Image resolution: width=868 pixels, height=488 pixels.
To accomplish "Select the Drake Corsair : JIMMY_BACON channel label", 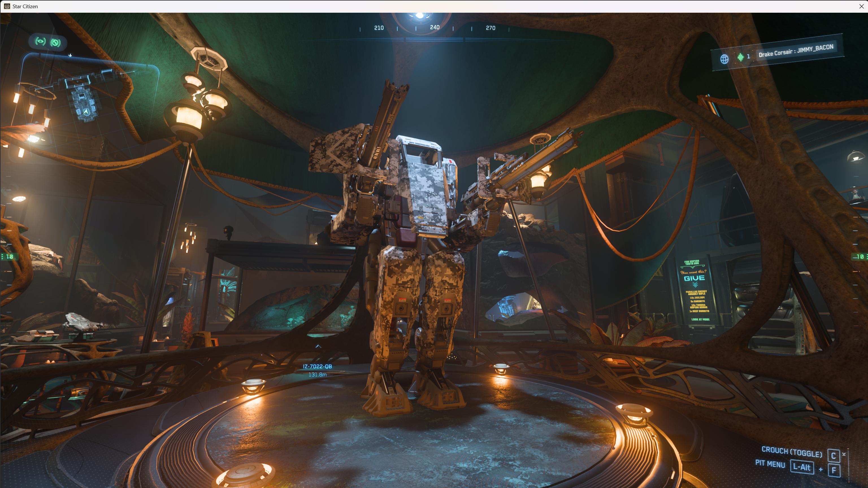I will coord(796,51).
